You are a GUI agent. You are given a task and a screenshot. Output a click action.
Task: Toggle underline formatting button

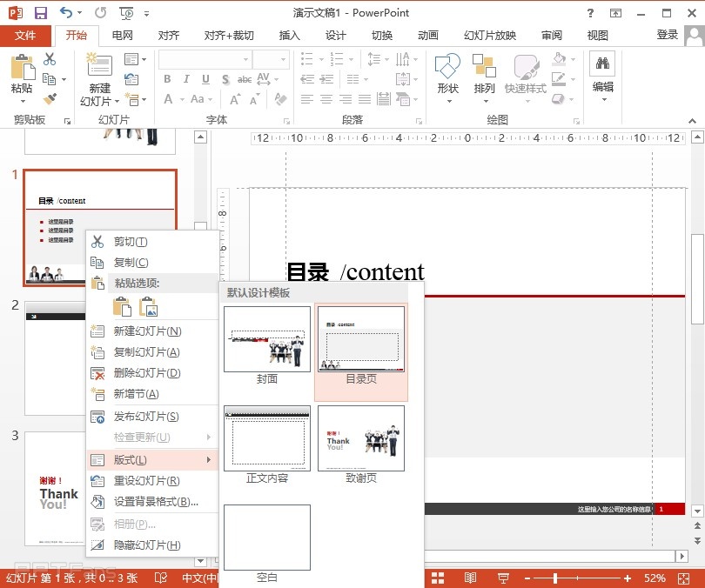[x=204, y=79]
